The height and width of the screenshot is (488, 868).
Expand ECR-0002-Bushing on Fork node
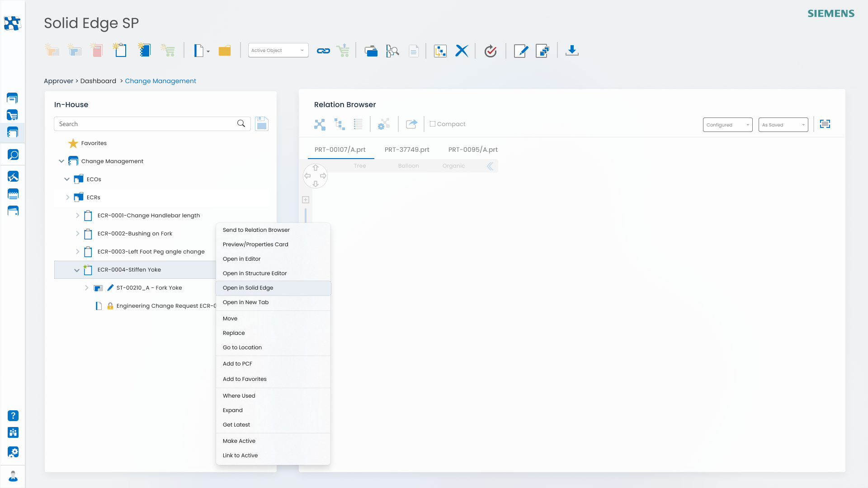point(77,234)
